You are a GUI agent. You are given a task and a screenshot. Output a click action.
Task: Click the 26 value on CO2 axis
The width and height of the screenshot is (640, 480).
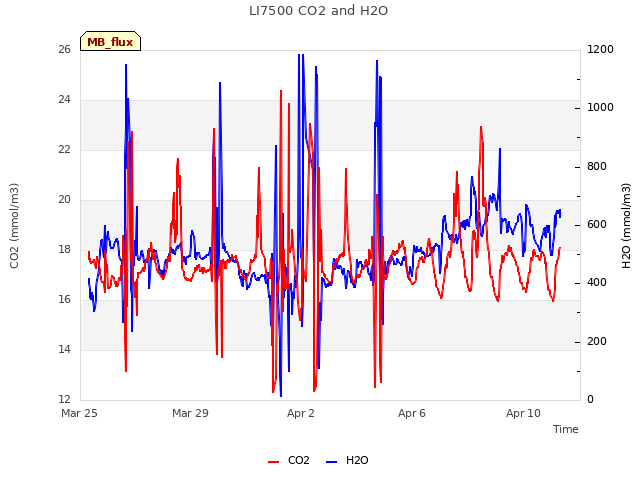(x=64, y=49)
